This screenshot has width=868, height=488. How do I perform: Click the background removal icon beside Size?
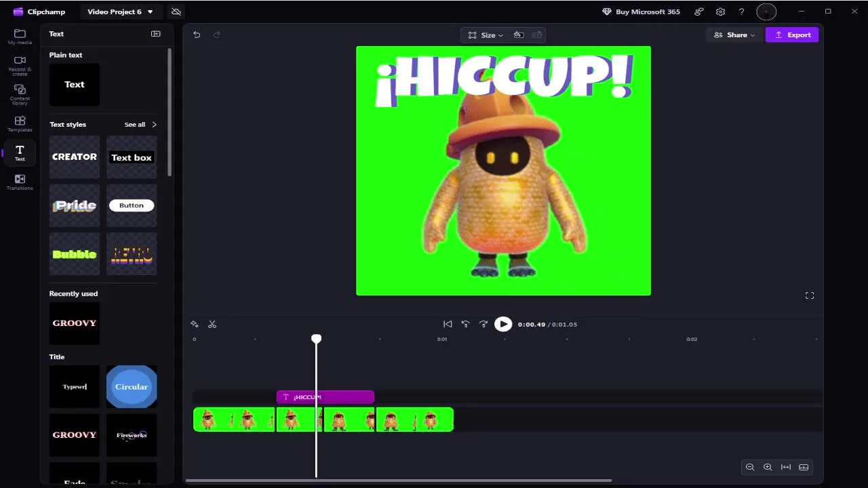tap(519, 35)
